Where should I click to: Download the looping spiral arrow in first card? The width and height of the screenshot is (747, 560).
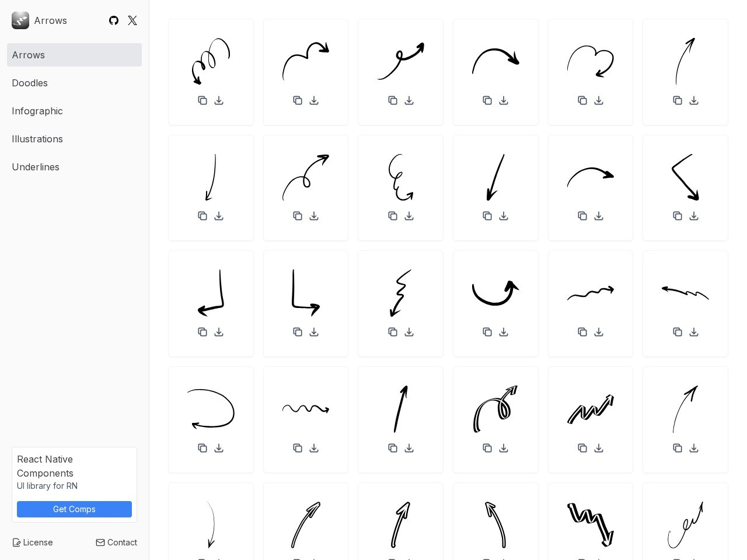tap(219, 100)
